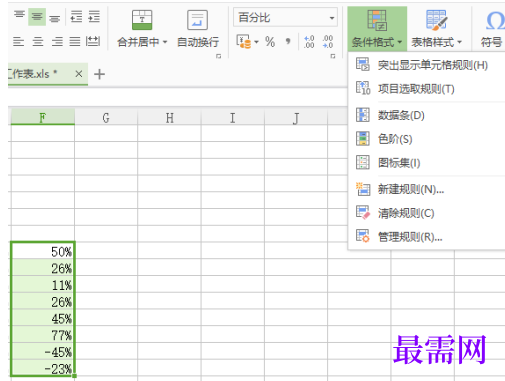
Task: Click the cell containing 45%
Action: click(43, 318)
